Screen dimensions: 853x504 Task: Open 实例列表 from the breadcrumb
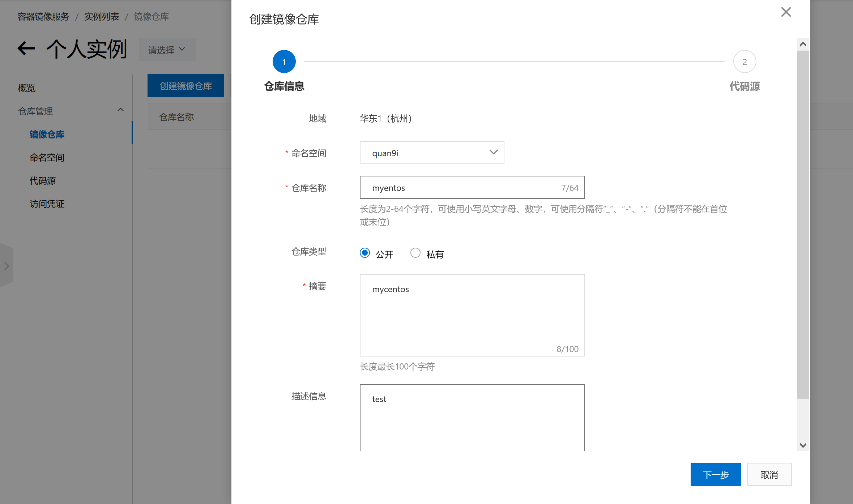point(102,16)
